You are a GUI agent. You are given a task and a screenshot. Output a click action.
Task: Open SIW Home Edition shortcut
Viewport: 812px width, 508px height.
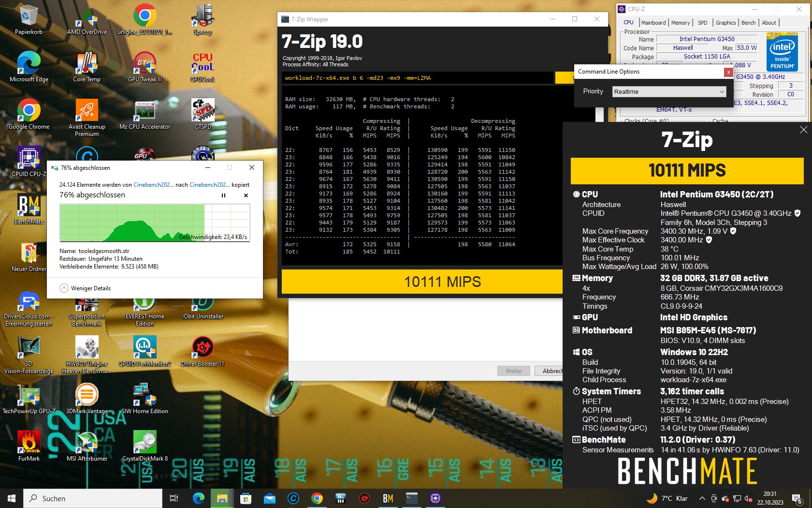click(x=145, y=399)
